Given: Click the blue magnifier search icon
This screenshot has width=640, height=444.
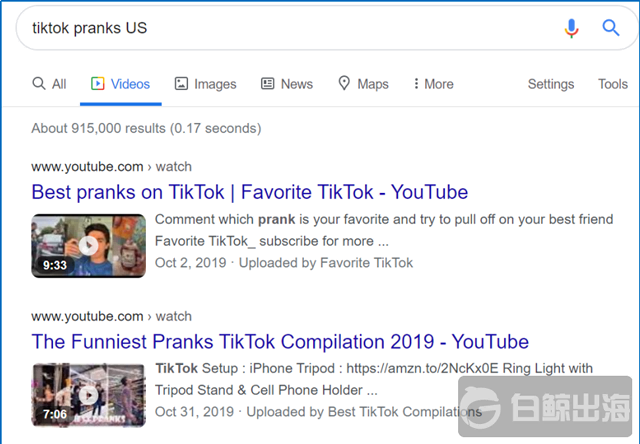Looking at the screenshot, I should [611, 28].
